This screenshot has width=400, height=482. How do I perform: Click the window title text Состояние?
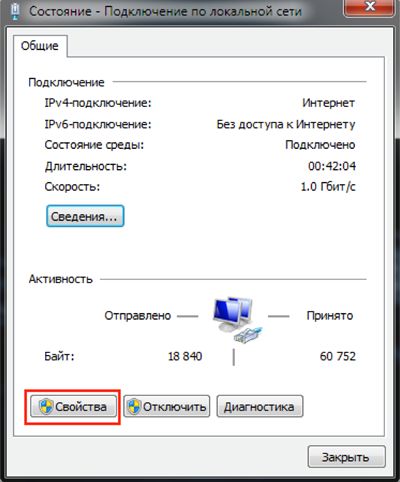(60, 11)
